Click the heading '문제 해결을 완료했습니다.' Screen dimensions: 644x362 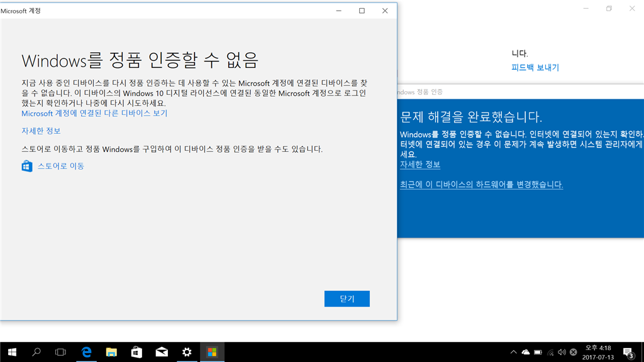(471, 117)
